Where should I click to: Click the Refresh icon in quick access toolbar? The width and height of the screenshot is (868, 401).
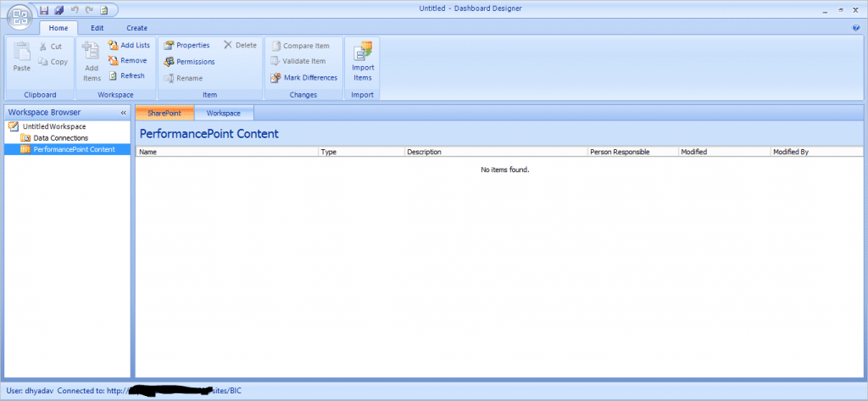(x=103, y=9)
